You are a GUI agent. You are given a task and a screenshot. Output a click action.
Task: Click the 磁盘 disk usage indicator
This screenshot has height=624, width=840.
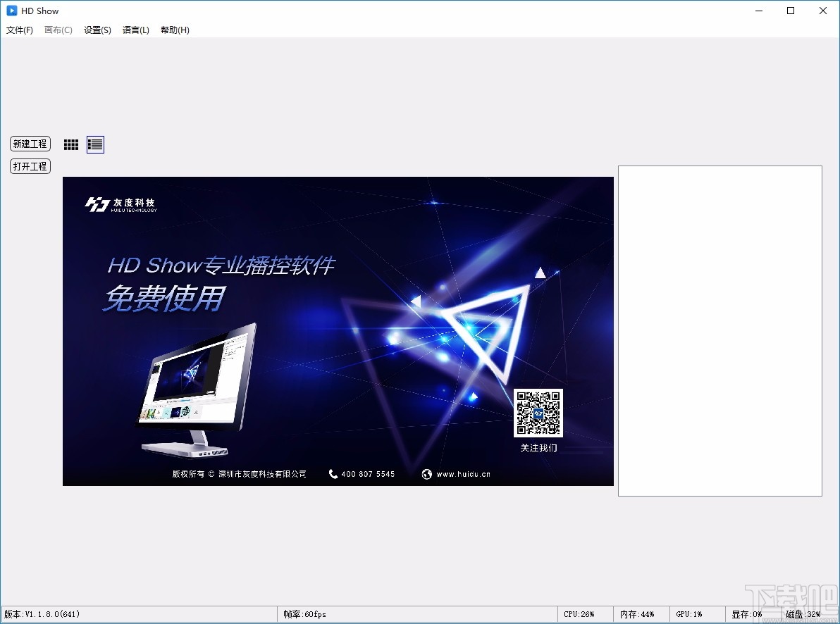click(x=803, y=614)
